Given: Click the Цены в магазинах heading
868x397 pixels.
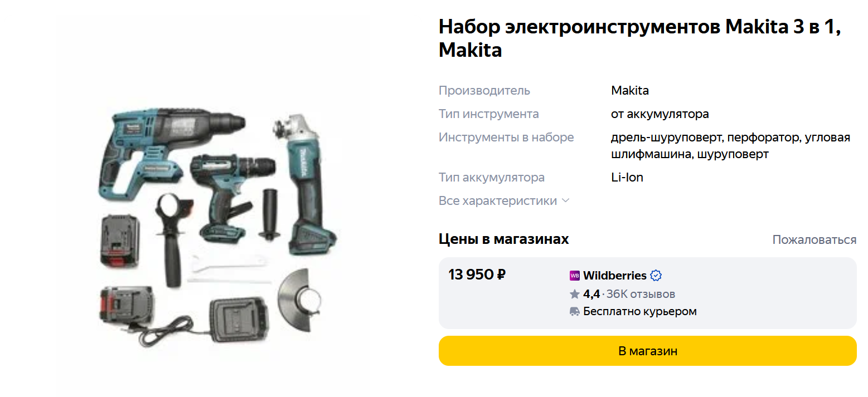Looking at the screenshot, I should (504, 239).
